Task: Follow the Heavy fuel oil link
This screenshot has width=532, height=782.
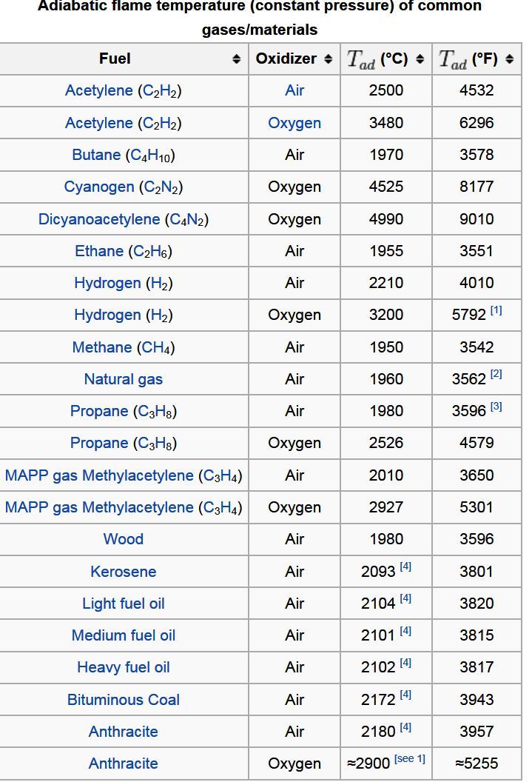Action: (123, 667)
